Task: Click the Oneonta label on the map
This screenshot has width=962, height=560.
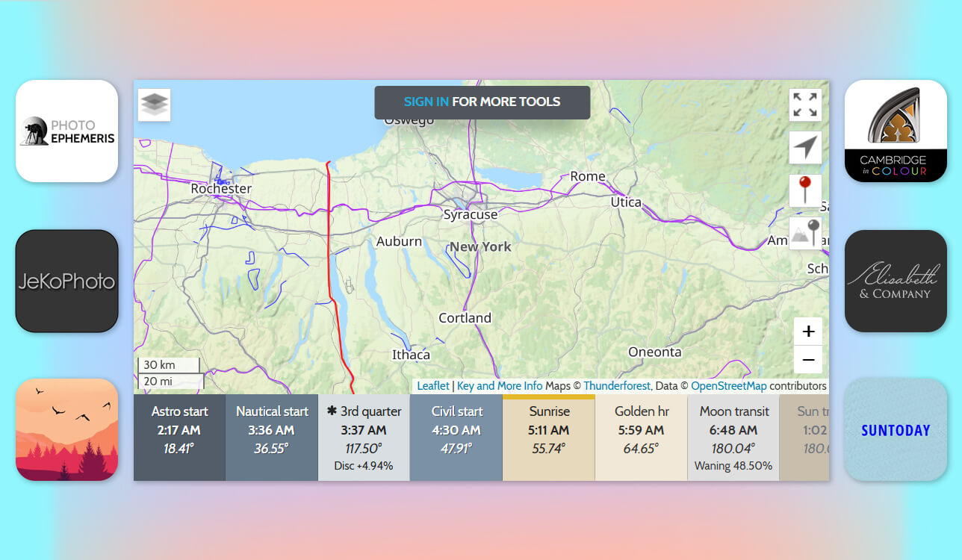Action: pos(655,352)
